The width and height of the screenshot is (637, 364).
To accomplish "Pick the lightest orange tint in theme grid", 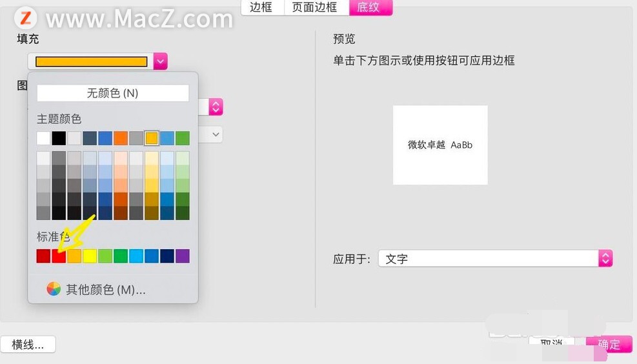I will 121,158.
